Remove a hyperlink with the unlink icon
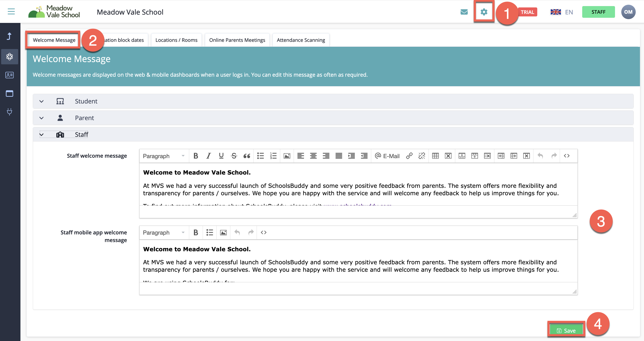 click(x=422, y=156)
